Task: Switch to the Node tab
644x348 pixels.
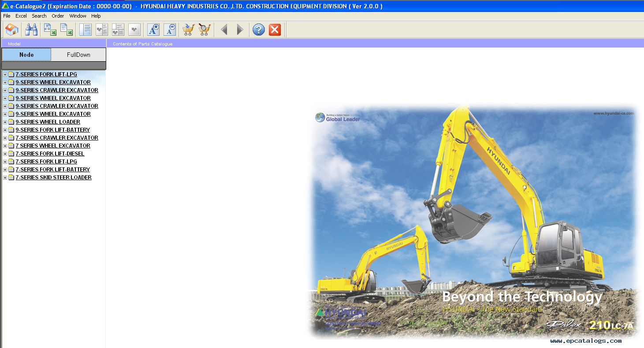Action: click(x=26, y=55)
